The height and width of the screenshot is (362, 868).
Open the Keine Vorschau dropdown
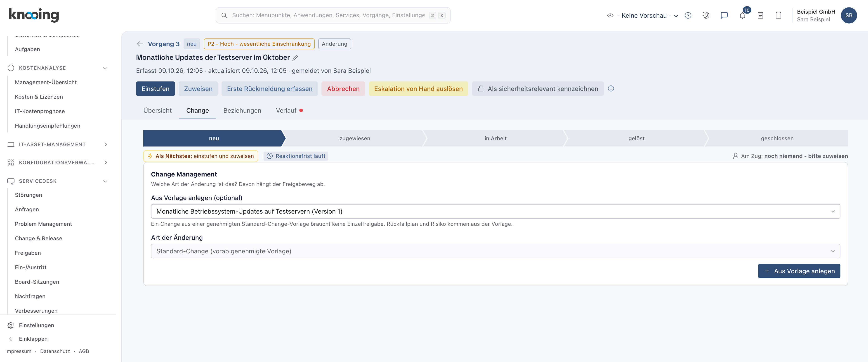click(x=647, y=16)
